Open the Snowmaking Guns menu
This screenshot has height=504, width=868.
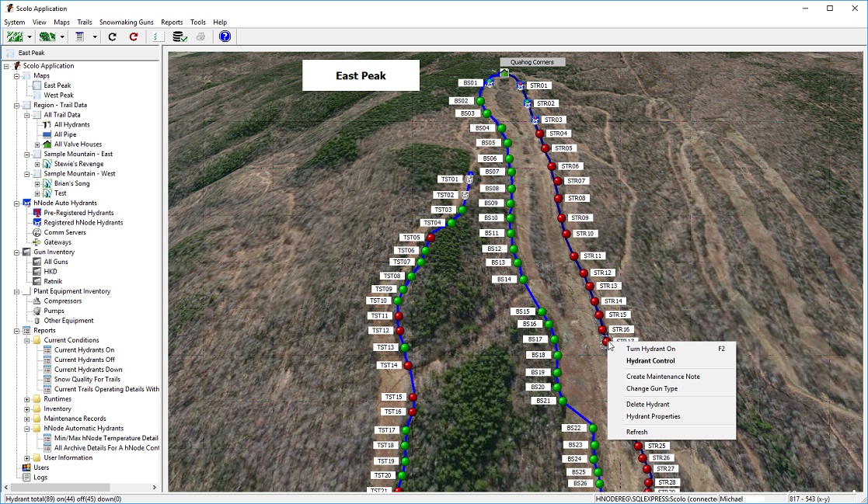[126, 23]
